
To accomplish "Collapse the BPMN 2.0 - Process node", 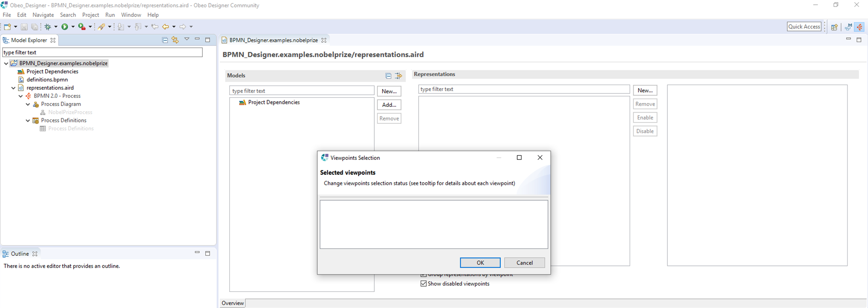I will pyautogui.click(x=21, y=96).
